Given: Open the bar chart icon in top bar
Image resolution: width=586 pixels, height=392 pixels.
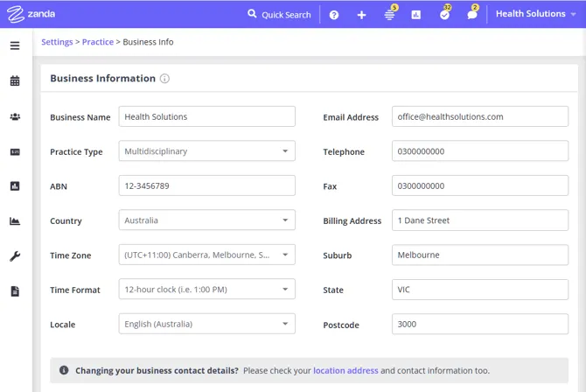Looking at the screenshot, I should click(416, 15).
